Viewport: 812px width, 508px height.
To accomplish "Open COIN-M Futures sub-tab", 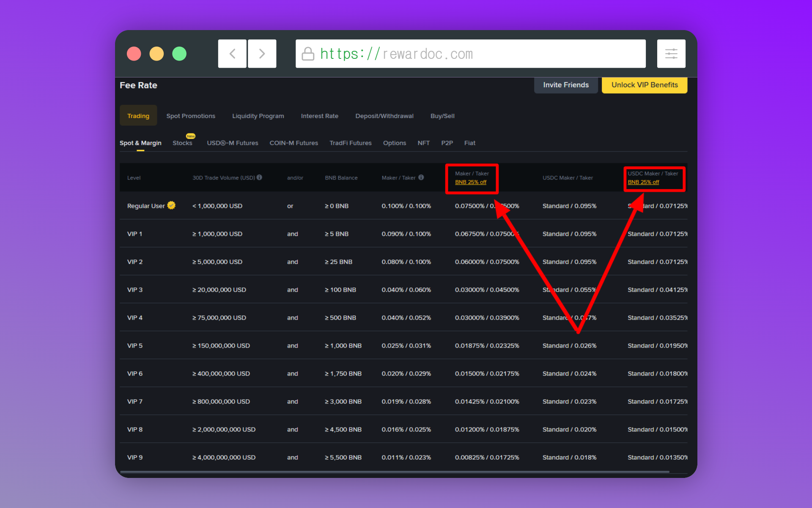I will (294, 143).
